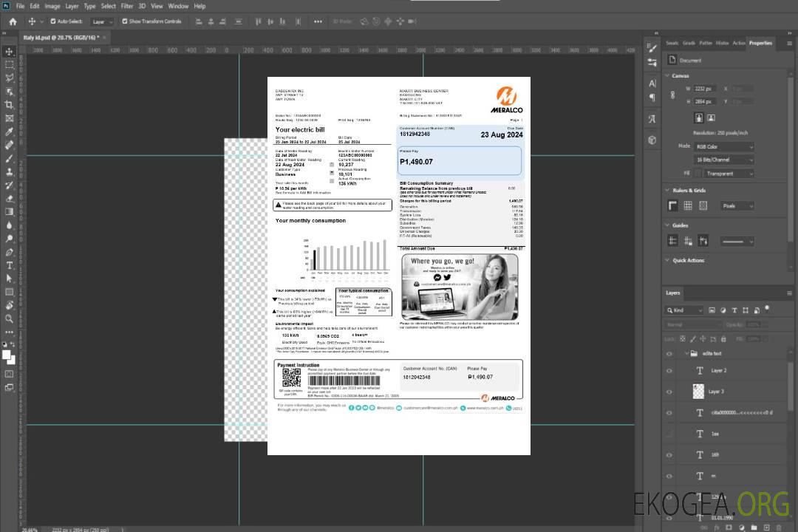Open the Mode RGB Color dropdown
This screenshot has height=532, width=798.
(x=723, y=146)
